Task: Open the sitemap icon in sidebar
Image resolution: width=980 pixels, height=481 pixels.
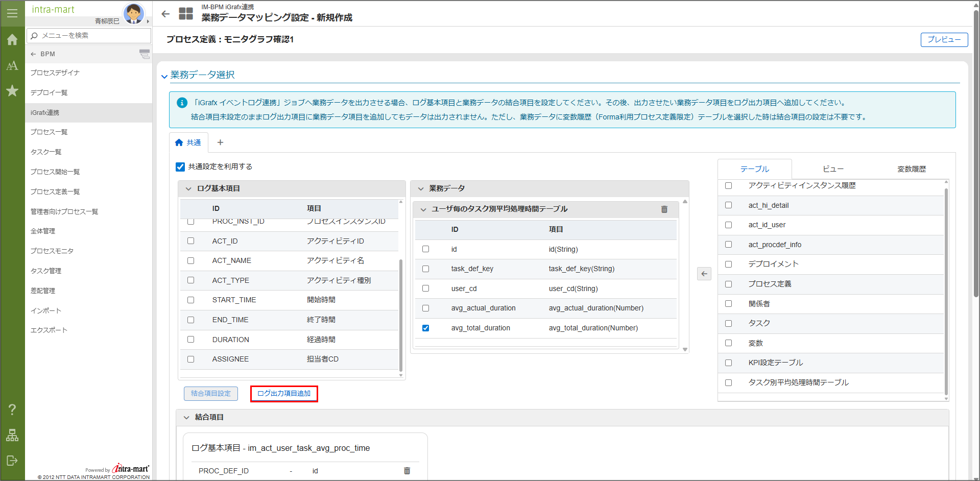Action: (12, 435)
